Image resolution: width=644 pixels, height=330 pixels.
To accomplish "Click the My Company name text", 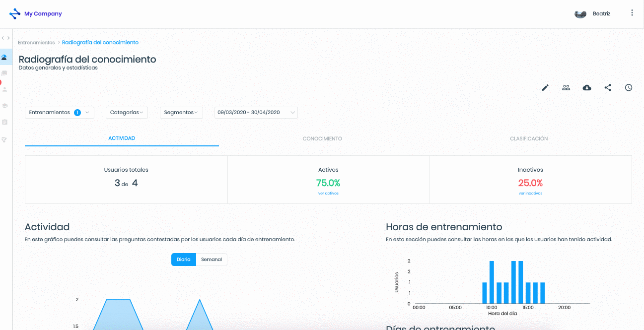I will click(x=43, y=14).
